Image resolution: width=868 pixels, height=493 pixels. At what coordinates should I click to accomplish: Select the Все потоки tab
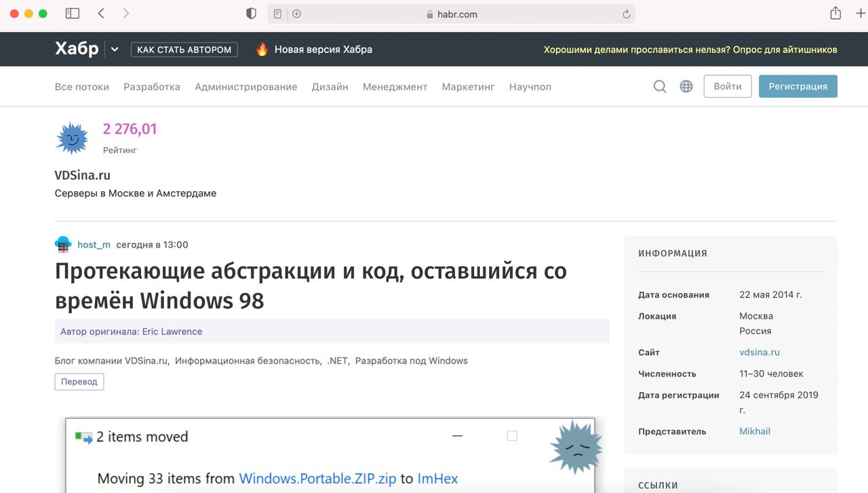82,87
